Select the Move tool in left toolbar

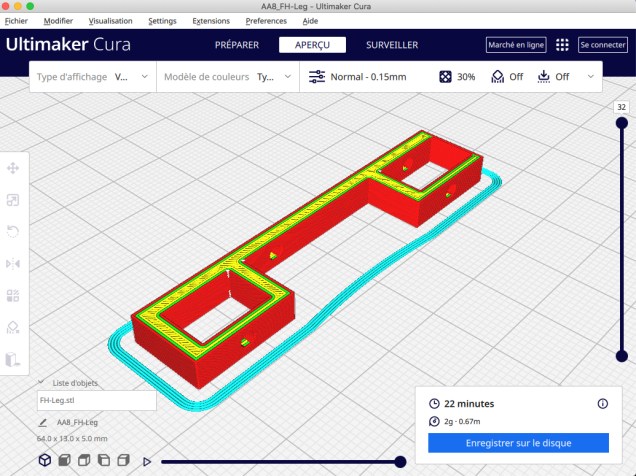tap(13, 168)
